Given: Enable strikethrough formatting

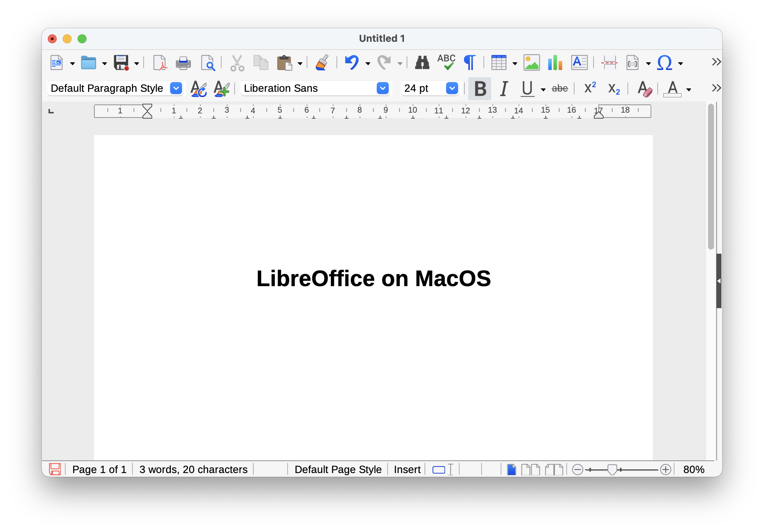Looking at the screenshot, I should click(x=559, y=88).
